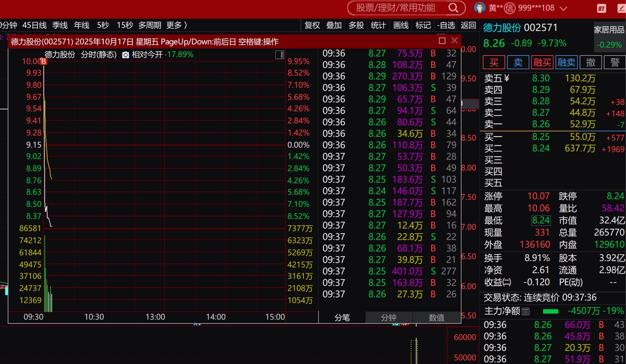Click the 相对今开 -17.89% label
The image size is (626, 364).
click(163, 55)
